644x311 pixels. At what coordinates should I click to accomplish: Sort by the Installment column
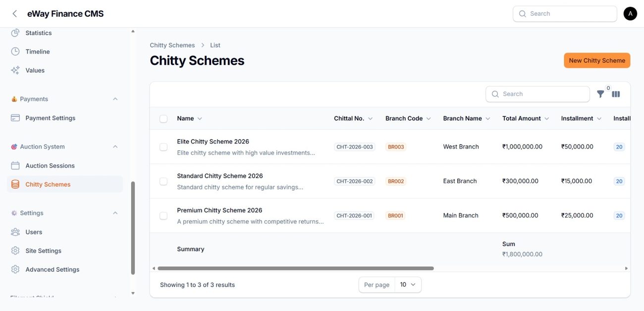coord(581,118)
